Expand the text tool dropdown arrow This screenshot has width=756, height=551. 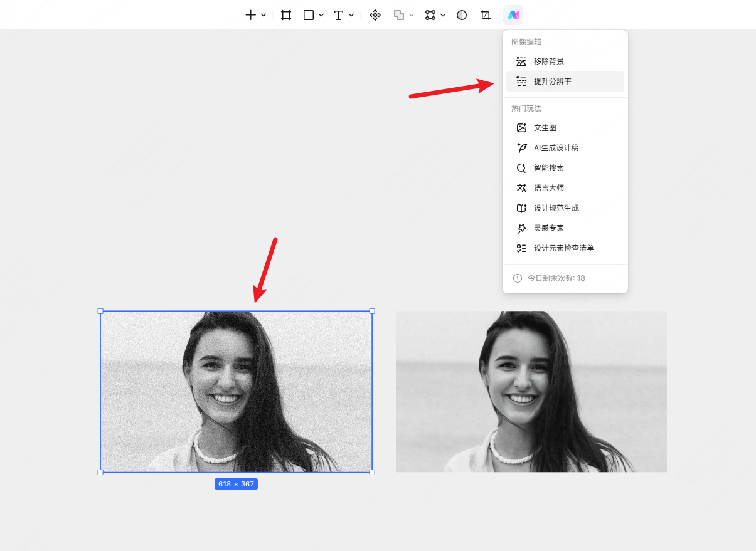(351, 15)
